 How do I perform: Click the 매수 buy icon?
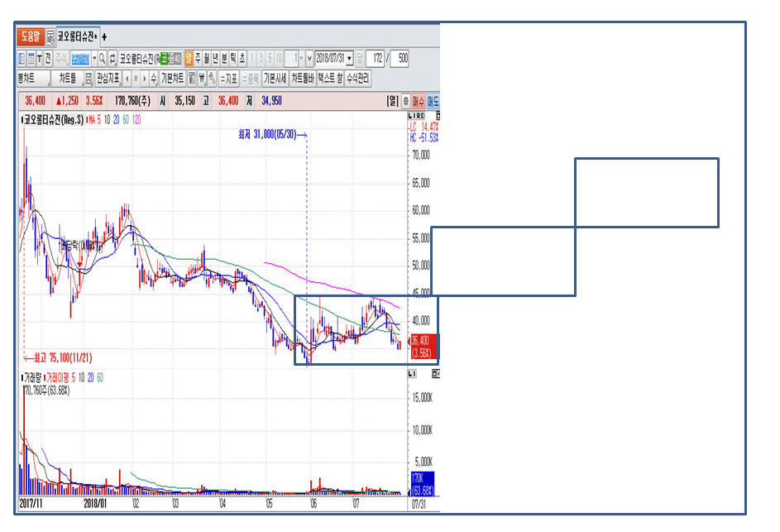pos(418,101)
